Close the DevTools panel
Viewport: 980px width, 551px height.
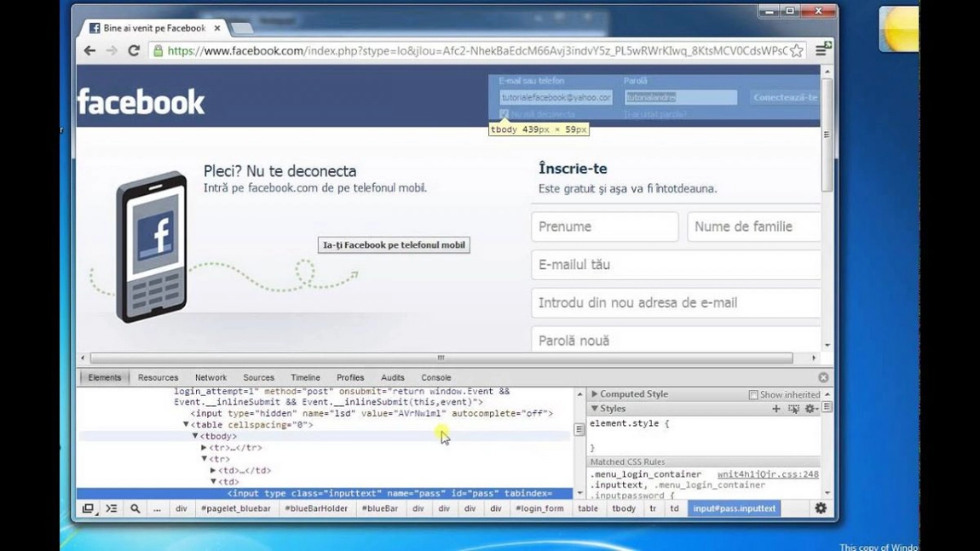[x=823, y=377]
